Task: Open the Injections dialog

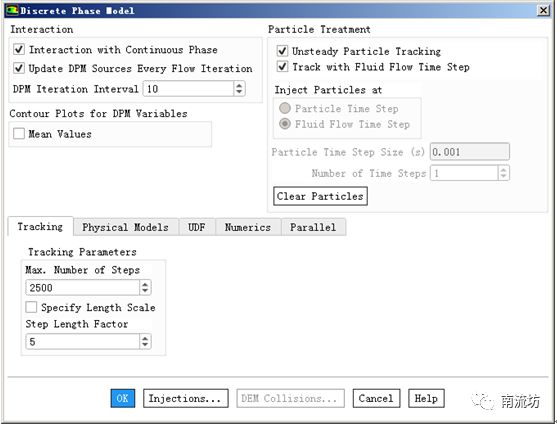Action: coord(185,398)
